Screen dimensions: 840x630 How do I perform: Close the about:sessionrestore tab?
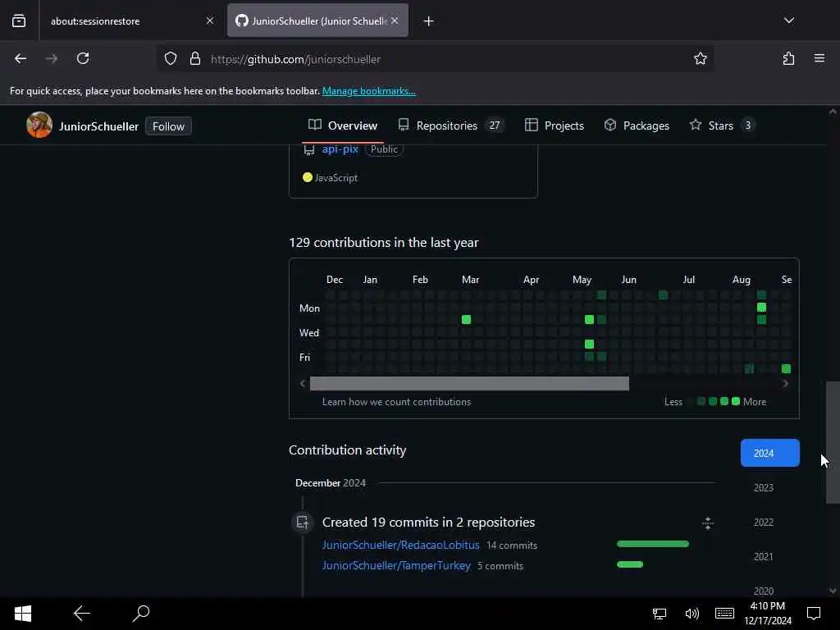(x=210, y=21)
